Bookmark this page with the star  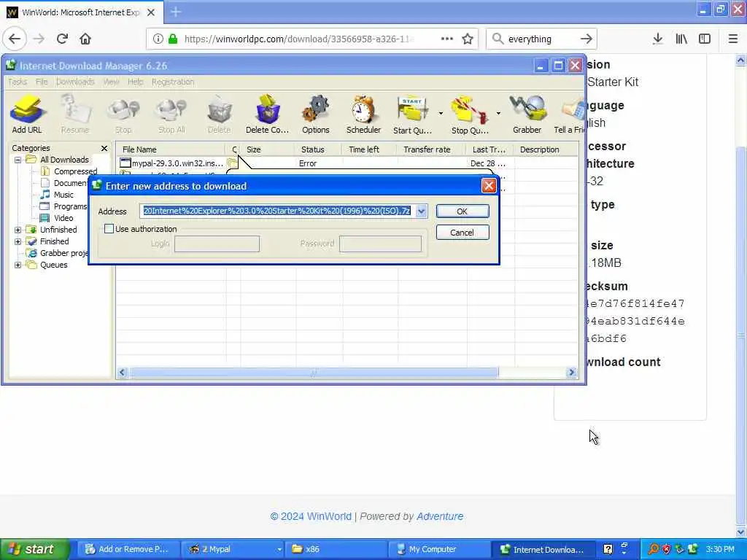coord(468,39)
